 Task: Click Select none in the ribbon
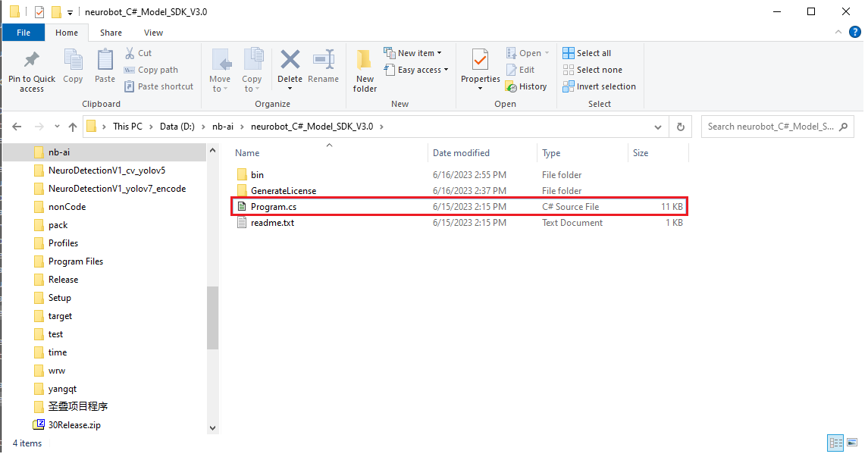tap(592, 70)
